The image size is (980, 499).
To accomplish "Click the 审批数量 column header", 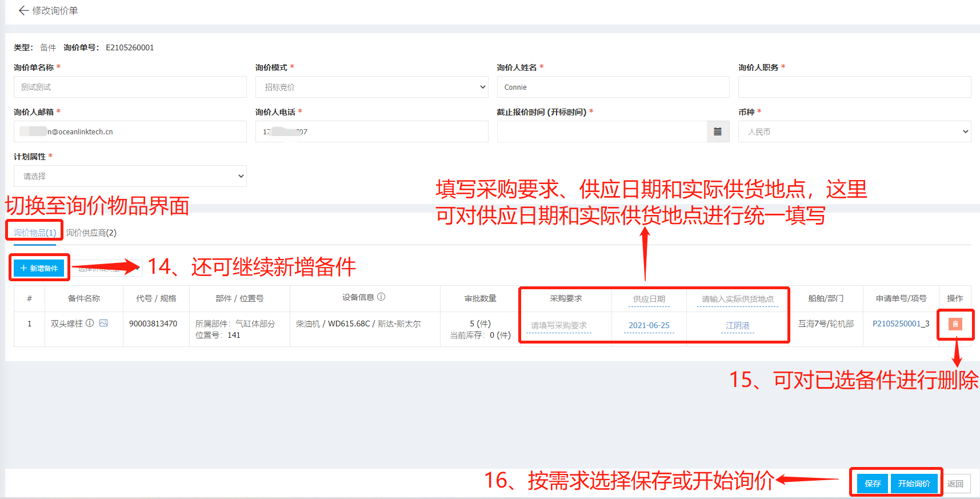I will (x=480, y=298).
